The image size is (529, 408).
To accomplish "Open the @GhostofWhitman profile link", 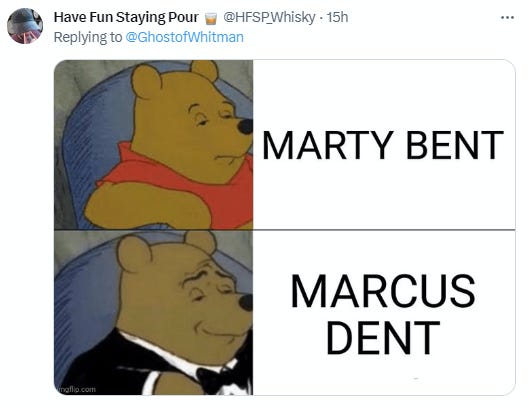I will (185, 37).
